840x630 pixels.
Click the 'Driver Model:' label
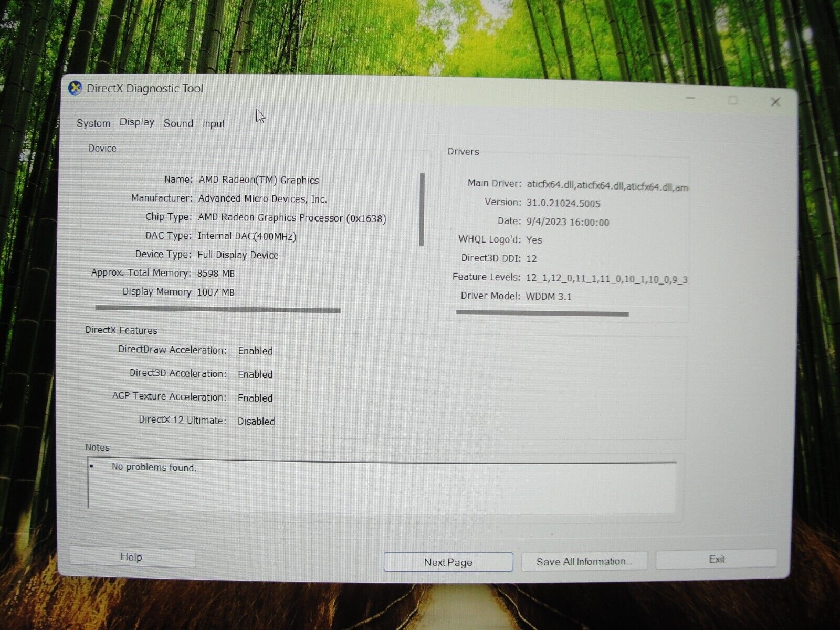click(490, 296)
